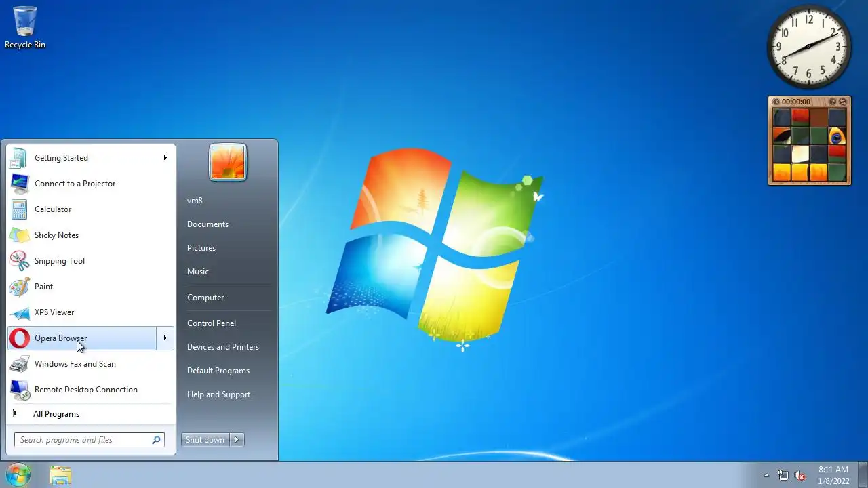Click the Show desktop strip
The image size is (868, 488).
pyautogui.click(x=863, y=474)
